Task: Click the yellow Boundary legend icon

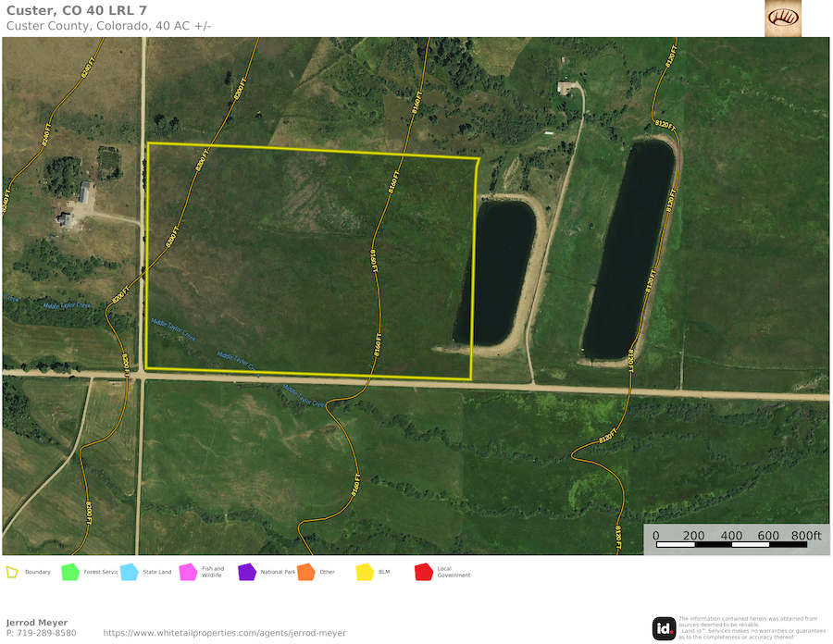Action: point(12,572)
